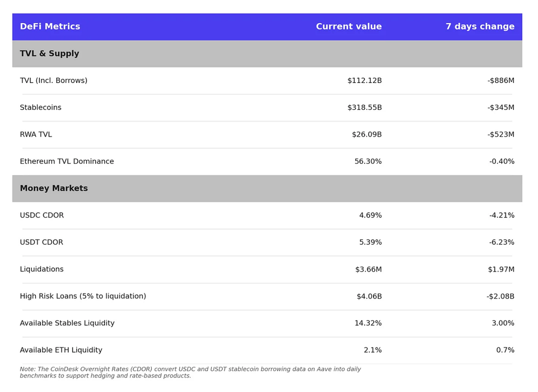The width and height of the screenshot is (538, 392).
Task: Click the Stablecoins value $318.55B
Action: 365,107
